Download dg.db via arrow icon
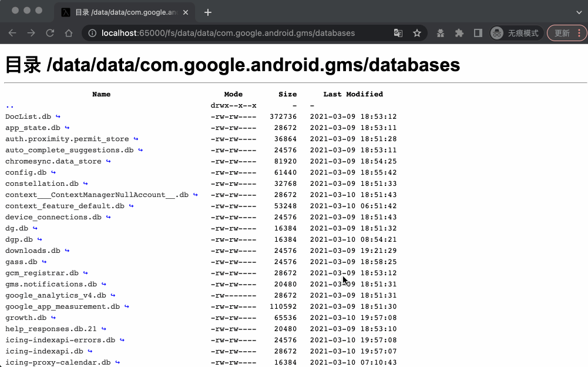 tap(35, 228)
